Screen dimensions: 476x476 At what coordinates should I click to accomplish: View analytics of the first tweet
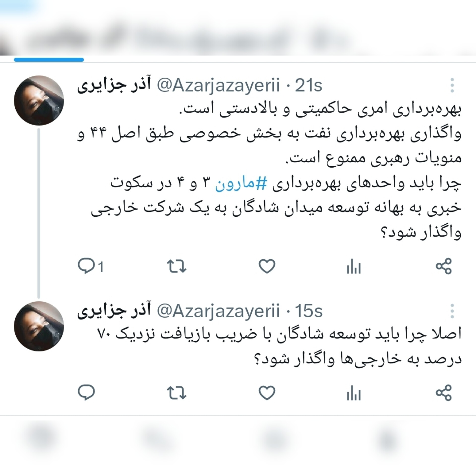(x=354, y=266)
